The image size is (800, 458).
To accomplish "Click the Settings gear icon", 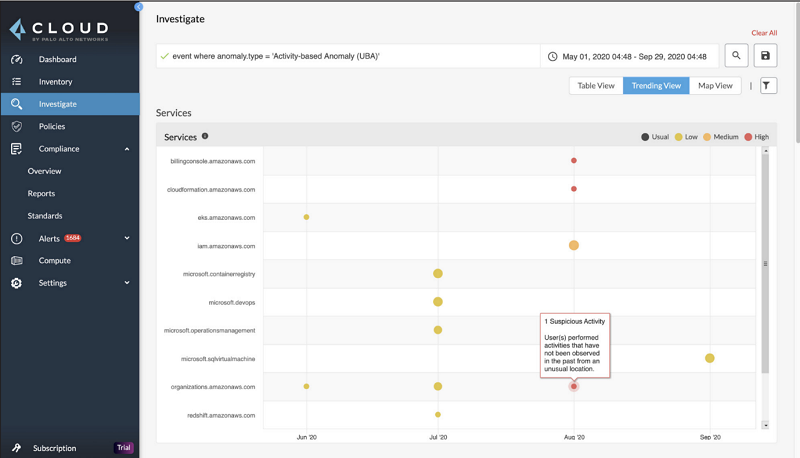I will coord(17,283).
